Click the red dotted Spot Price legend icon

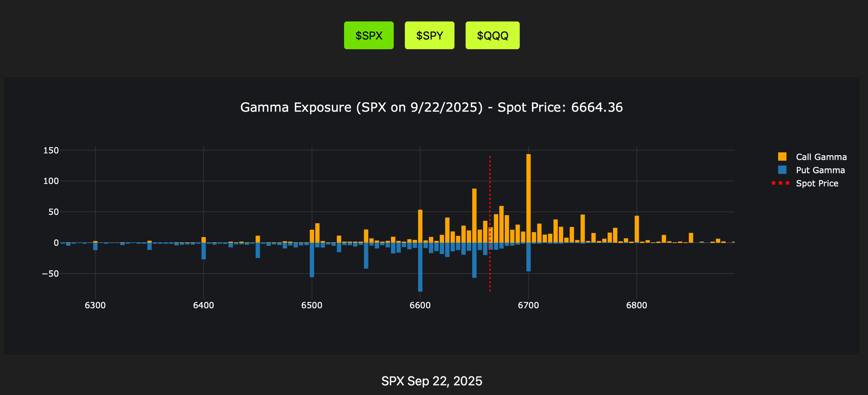point(782,184)
